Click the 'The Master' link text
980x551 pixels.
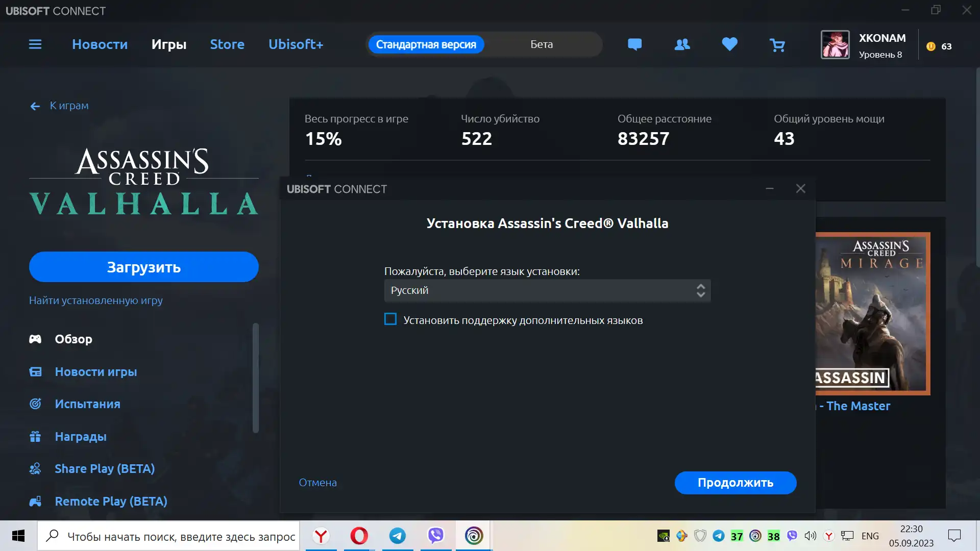(858, 406)
